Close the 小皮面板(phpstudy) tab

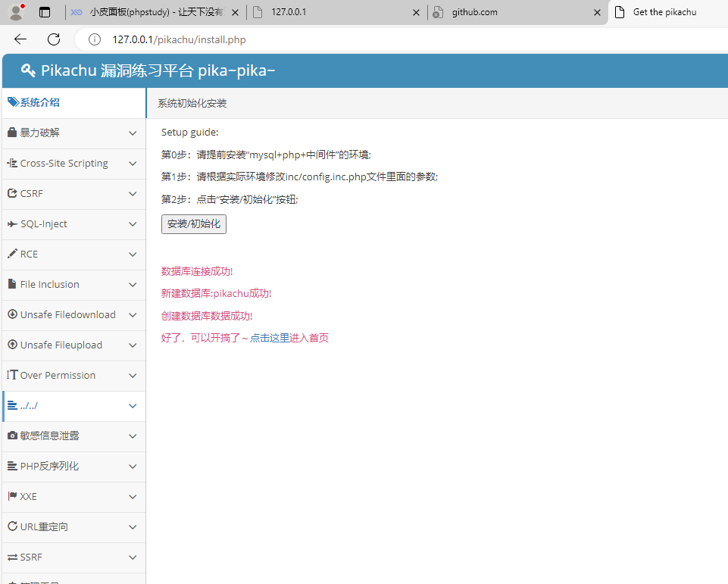(x=236, y=13)
